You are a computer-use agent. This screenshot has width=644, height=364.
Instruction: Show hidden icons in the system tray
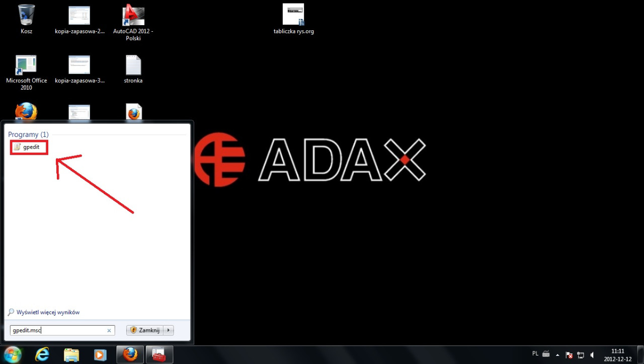point(557,354)
